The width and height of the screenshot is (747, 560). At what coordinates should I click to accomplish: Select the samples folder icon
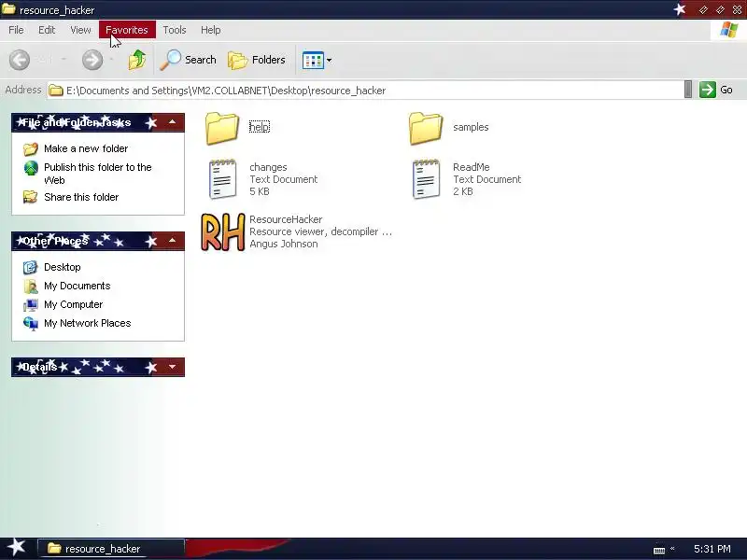pos(426,128)
